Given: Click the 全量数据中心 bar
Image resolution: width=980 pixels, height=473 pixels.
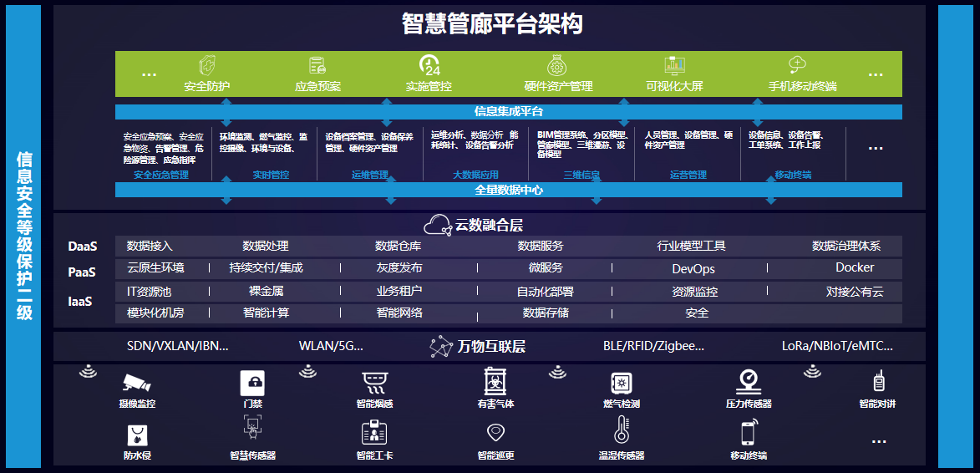Looking at the screenshot, I should click(509, 190).
